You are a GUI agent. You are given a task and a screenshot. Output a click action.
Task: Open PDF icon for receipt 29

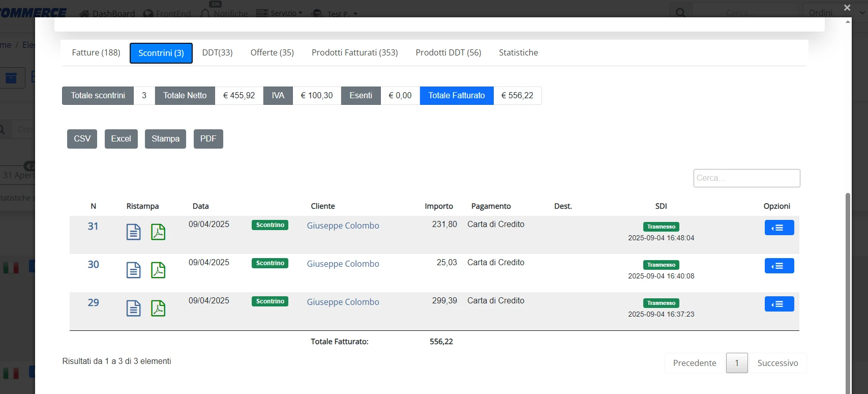(158, 308)
